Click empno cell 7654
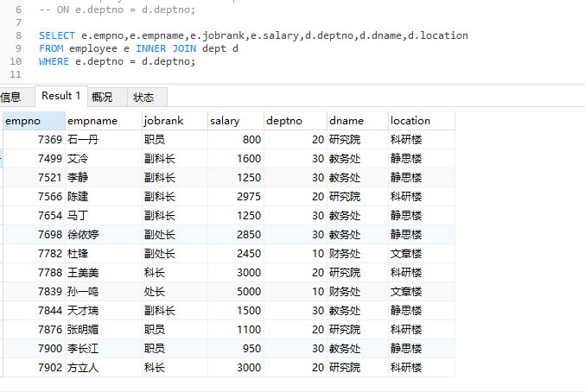This screenshot has height=392, width=585. [x=35, y=216]
